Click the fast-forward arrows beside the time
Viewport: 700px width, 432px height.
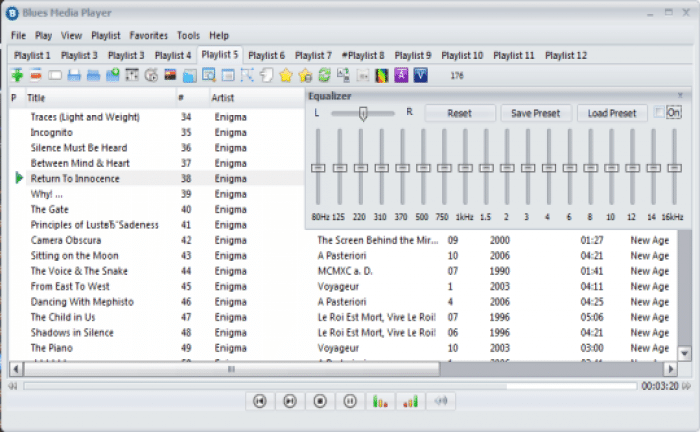point(687,386)
